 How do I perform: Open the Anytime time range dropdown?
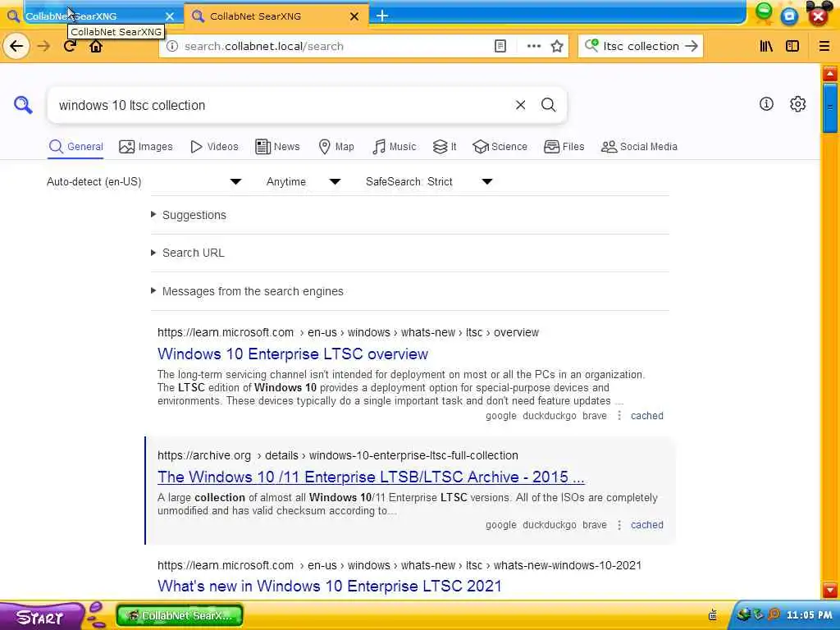304,181
